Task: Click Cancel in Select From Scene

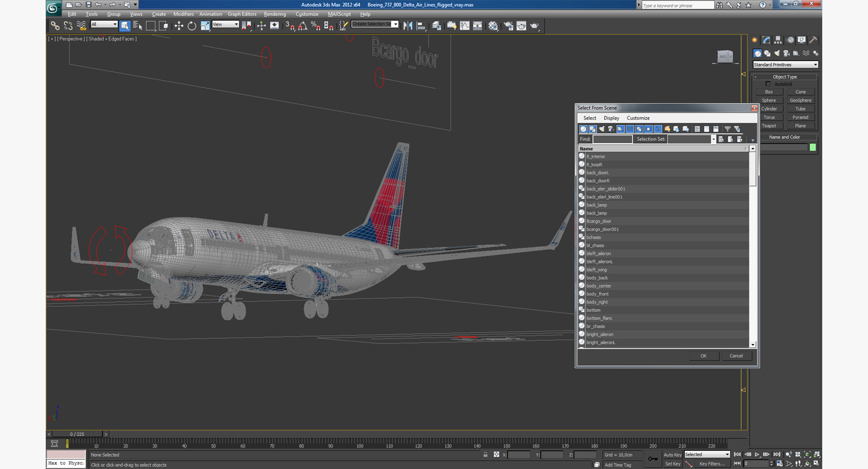Action: coord(736,356)
